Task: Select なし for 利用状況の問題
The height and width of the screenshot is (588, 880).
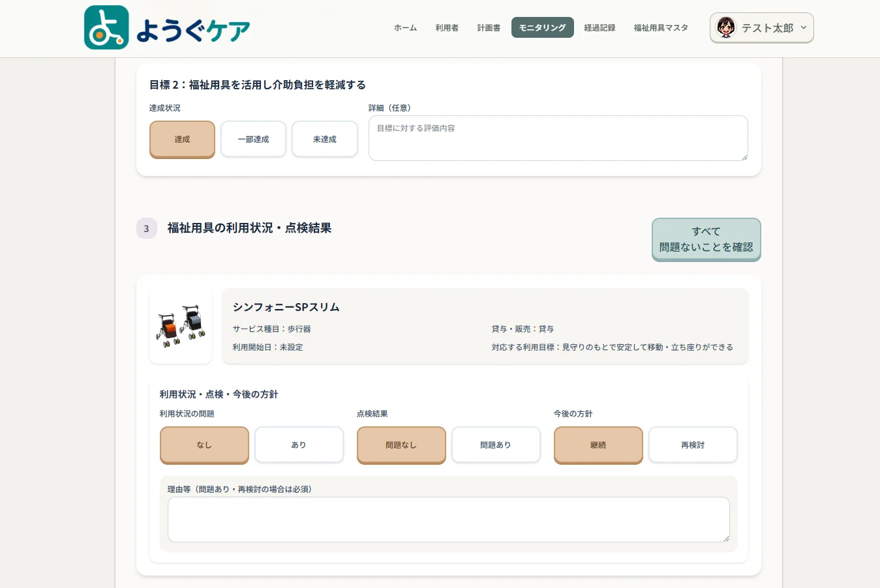Action: pyautogui.click(x=204, y=445)
